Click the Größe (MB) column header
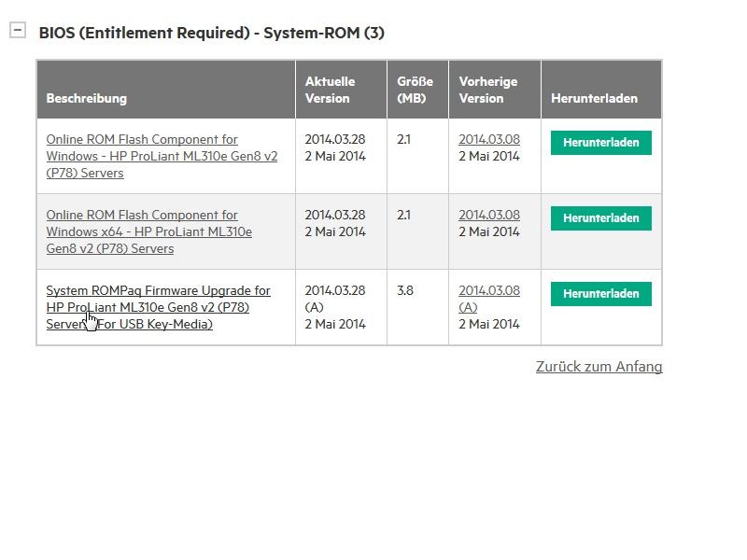The image size is (747, 560). click(x=415, y=90)
